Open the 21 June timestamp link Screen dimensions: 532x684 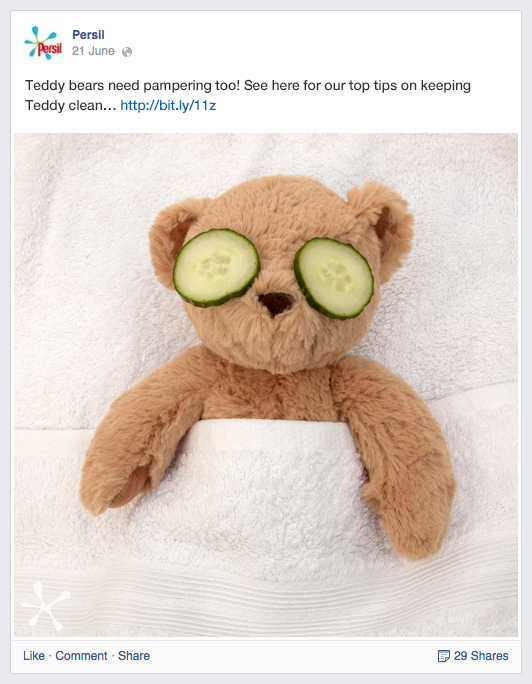tap(93, 51)
